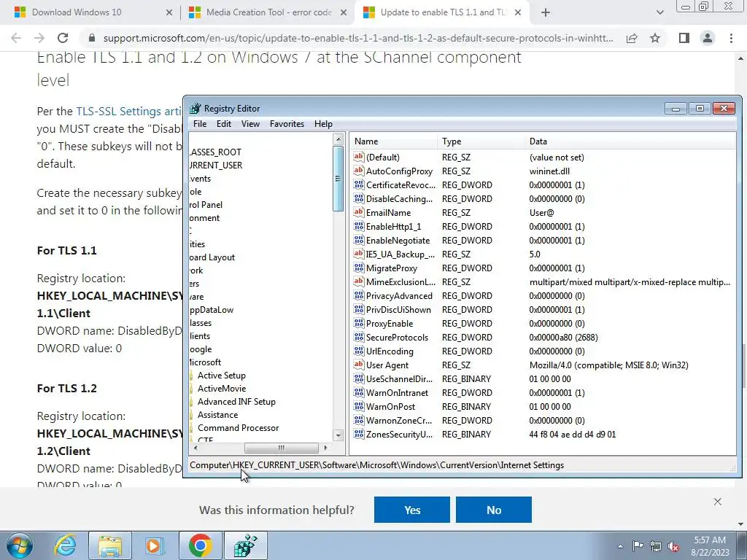Open a new Chrome tab
Image resolution: width=747 pixels, height=560 pixels.
pyautogui.click(x=546, y=13)
